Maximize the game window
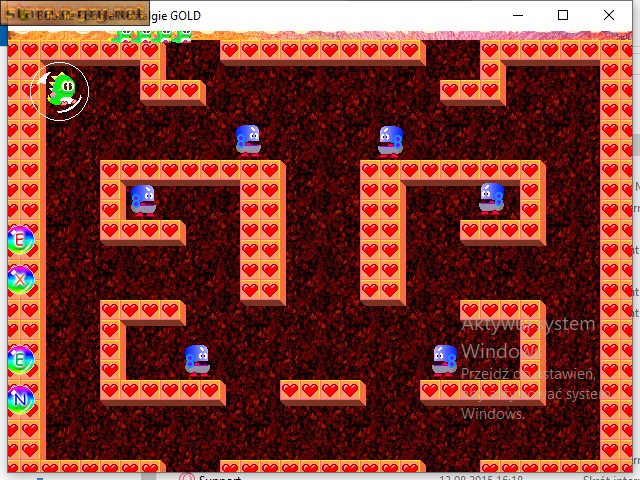Screen dimensions: 640x480 (563, 16)
